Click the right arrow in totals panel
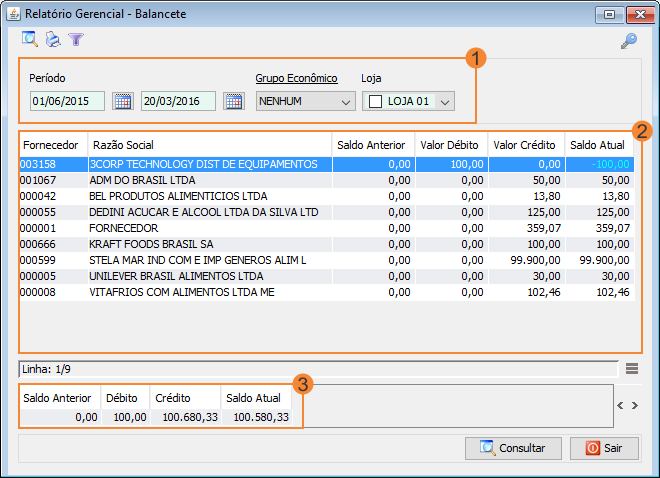This screenshot has height=478, width=660. point(635,406)
